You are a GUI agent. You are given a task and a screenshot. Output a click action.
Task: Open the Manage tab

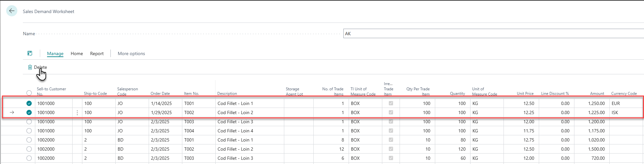click(x=55, y=53)
